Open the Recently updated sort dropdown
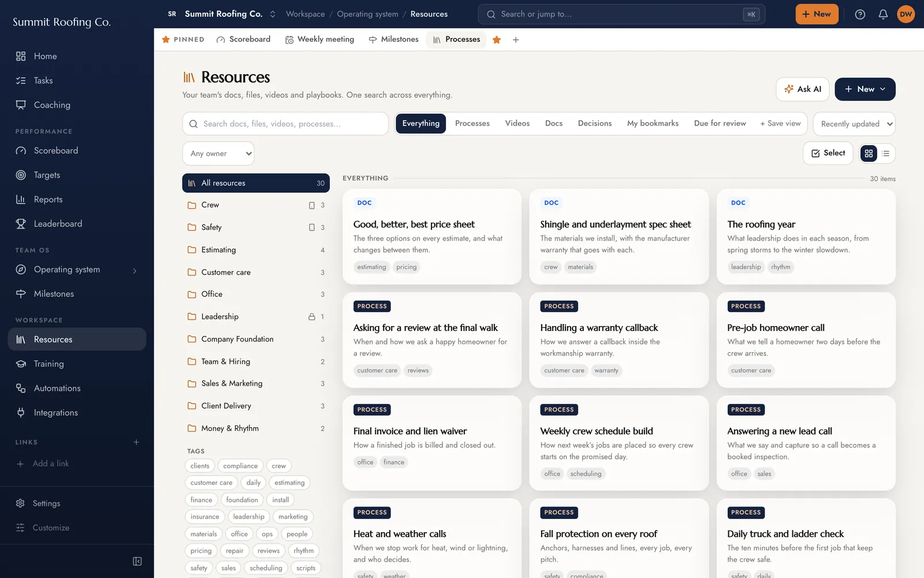The height and width of the screenshot is (578, 924). coord(854,124)
